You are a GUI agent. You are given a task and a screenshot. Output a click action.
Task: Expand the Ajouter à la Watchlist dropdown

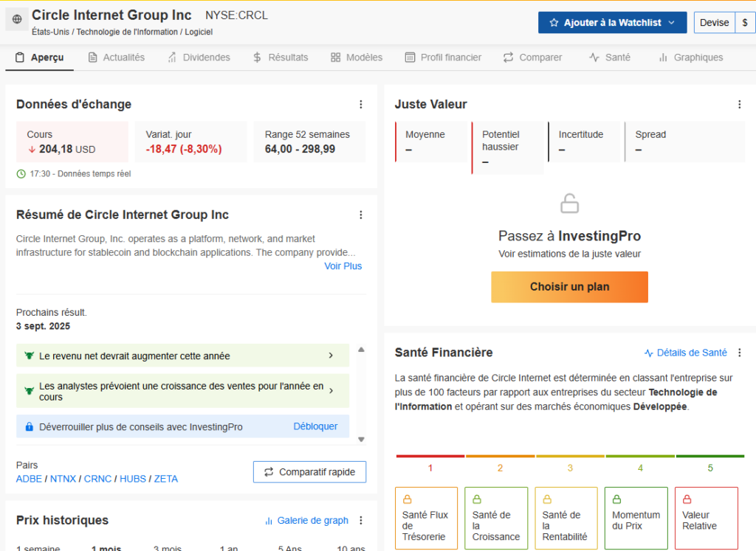point(671,23)
